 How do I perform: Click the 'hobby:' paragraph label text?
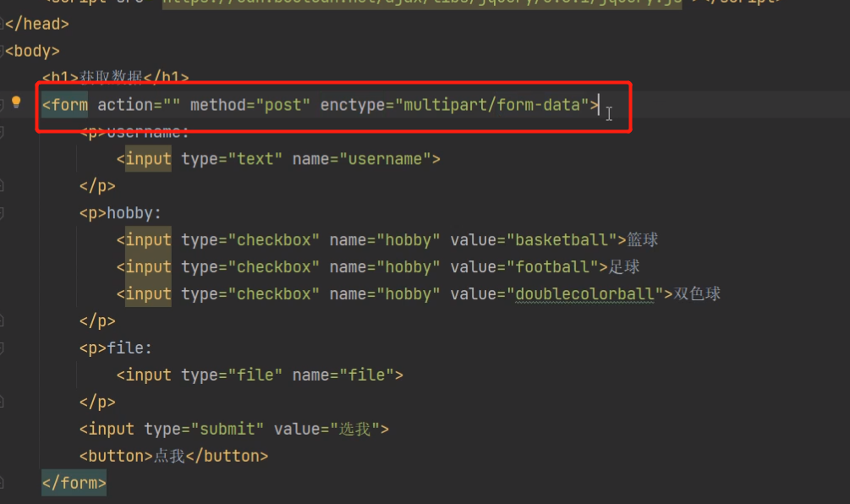(x=134, y=213)
